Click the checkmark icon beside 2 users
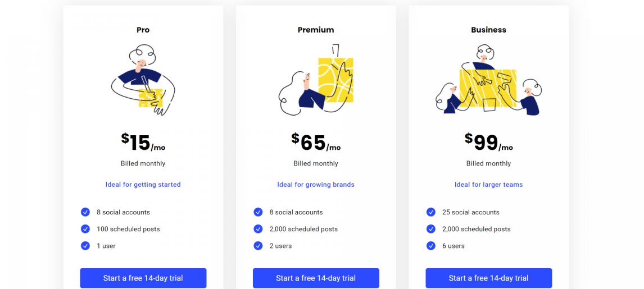644x289 pixels. [x=258, y=246]
